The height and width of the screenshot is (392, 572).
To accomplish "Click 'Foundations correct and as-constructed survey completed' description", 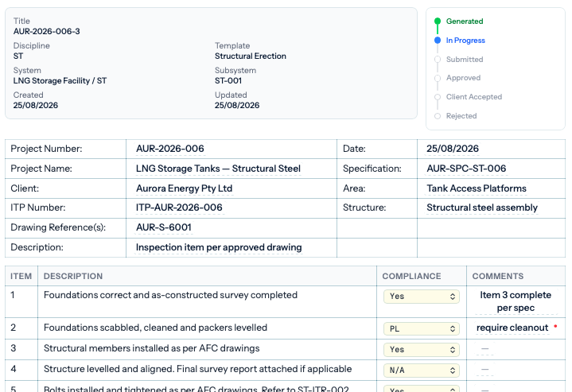I will pyautogui.click(x=170, y=295).
